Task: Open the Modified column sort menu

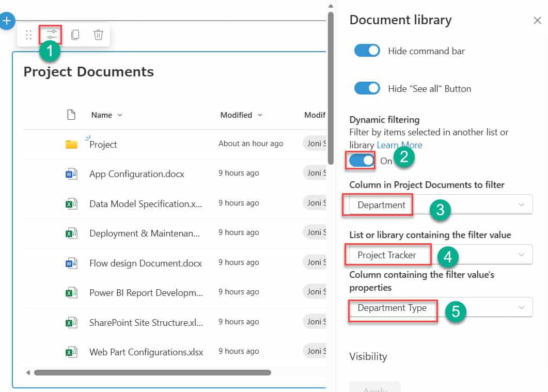Action: point(260,115)
